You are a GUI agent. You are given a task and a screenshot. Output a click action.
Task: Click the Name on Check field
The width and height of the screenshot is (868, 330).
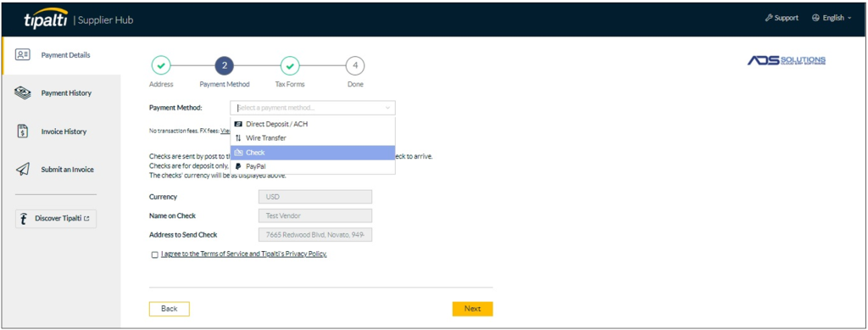[315, 216]
